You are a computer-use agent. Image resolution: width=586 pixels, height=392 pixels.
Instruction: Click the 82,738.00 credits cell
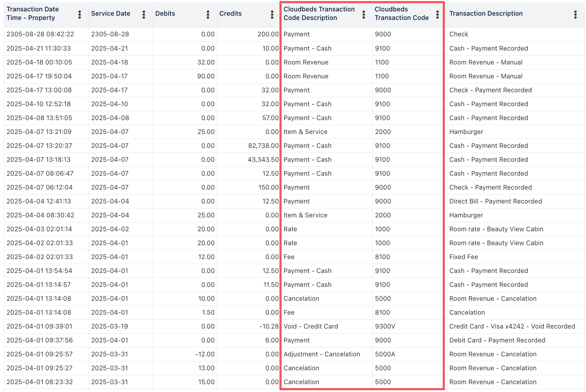pyautogui.click(x=263, y=146)
